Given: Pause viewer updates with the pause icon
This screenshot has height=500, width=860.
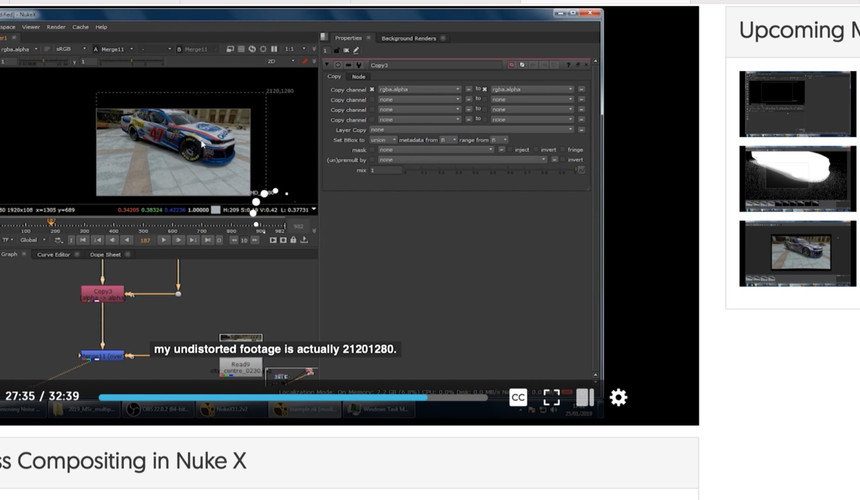Looking at the screenshot, I should pos(274,49).
